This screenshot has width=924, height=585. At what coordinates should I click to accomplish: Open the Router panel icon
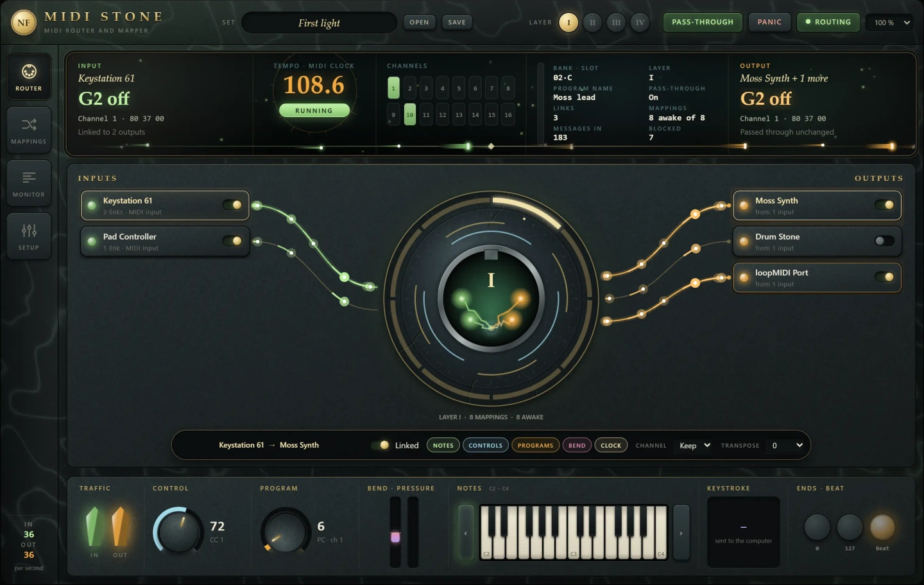pyautogui.click(x=29, y=72)
